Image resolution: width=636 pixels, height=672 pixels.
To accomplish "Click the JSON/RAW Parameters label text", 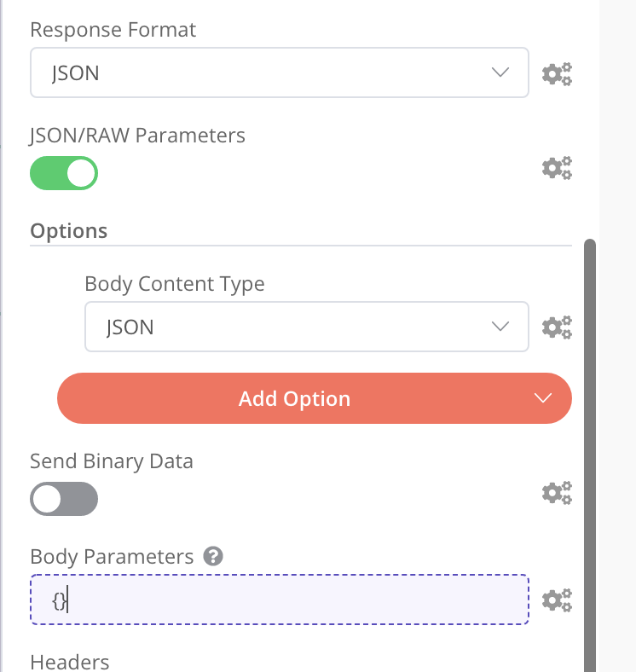I will coord(137,135).
